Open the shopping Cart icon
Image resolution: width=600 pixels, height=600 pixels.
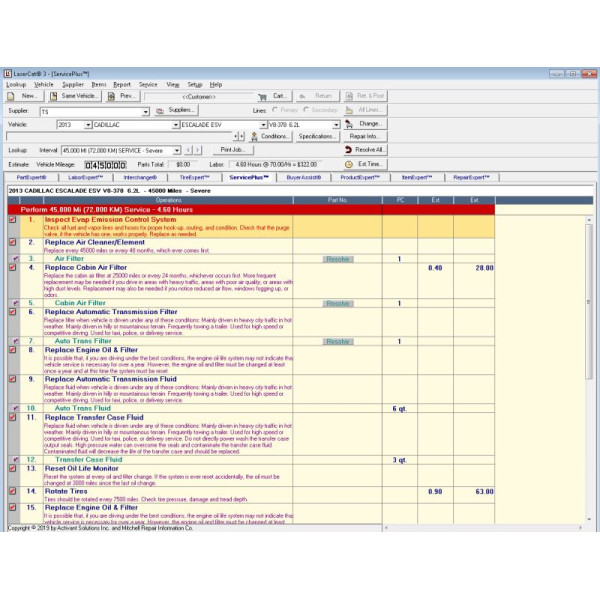[x=263, y=97]
